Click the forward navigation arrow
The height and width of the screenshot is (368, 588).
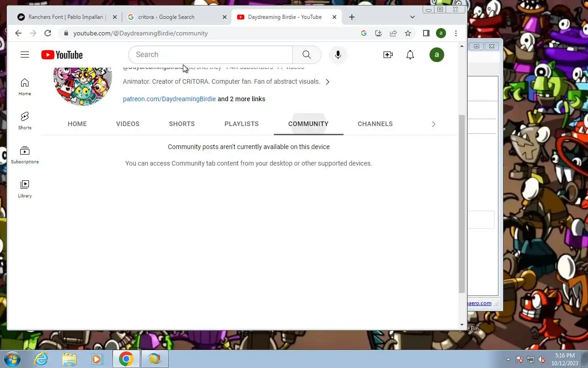[x=33, y=33]
